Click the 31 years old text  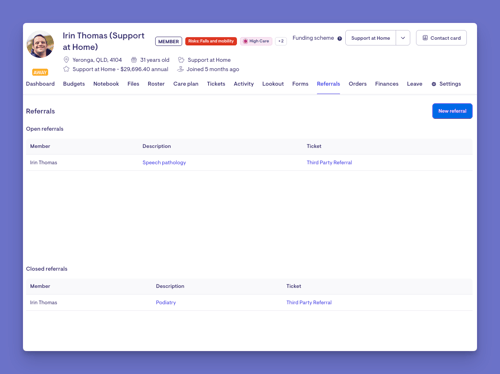[x=155, y=60]
